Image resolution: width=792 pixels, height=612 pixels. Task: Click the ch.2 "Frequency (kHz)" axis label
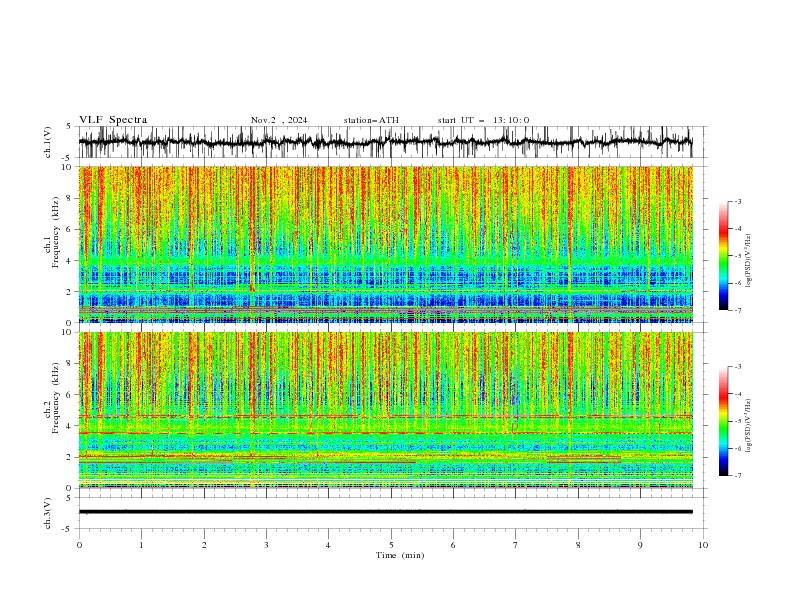click(57, 398)
